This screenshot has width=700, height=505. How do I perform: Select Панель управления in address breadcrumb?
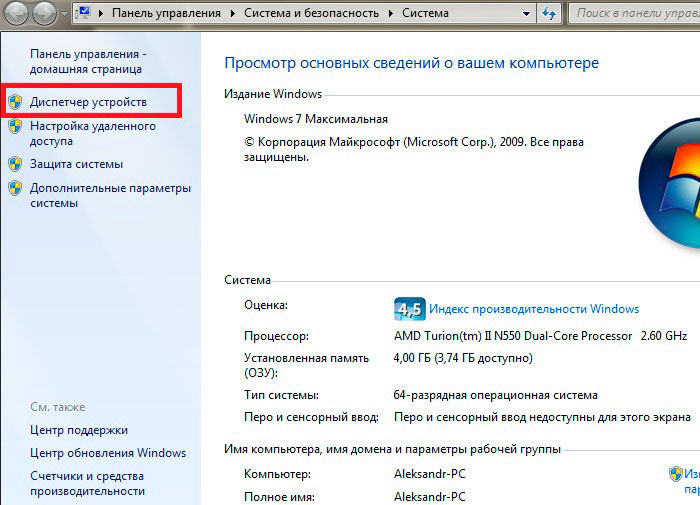(166, 13)
